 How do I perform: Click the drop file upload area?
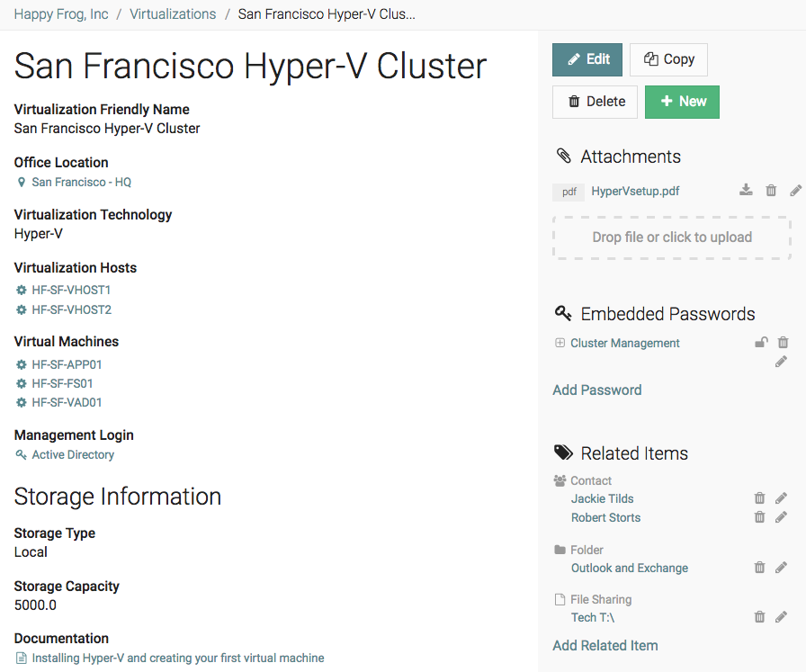(671, 237)
